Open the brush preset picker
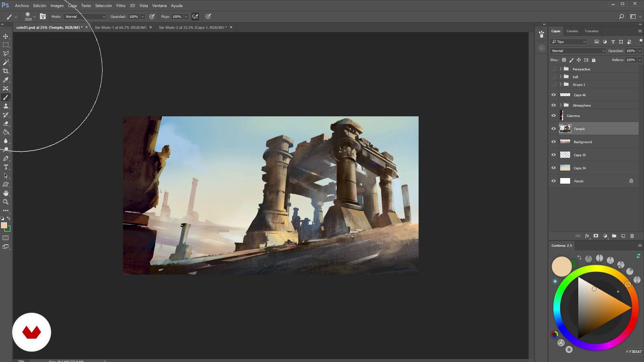 pos(30,16)
